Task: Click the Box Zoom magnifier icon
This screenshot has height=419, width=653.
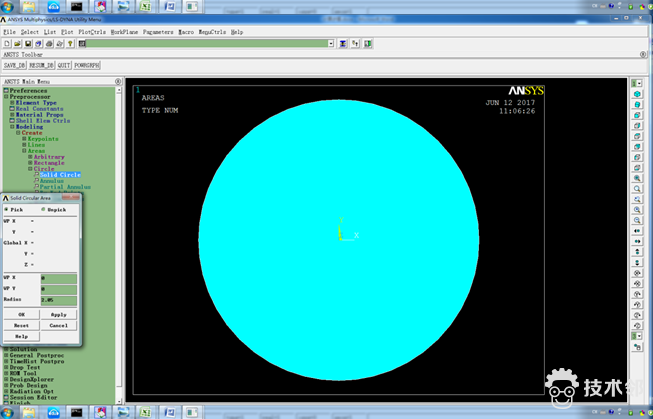Action: point(637,189)
